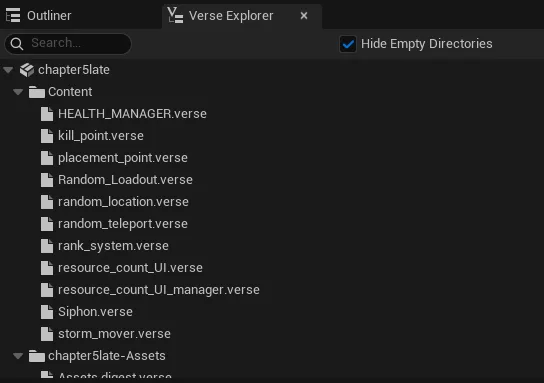
Task: Click the kill_point.verse file icon
Action: tap(47, 136)
